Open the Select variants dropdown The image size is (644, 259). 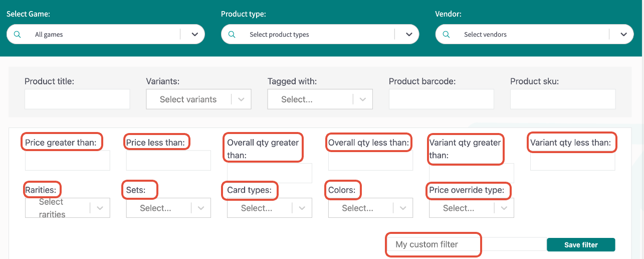[198, 99]
